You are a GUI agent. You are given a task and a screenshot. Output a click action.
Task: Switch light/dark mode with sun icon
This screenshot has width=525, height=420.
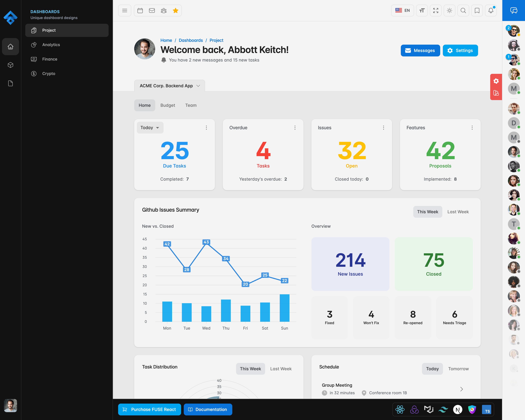click(450, 10)
